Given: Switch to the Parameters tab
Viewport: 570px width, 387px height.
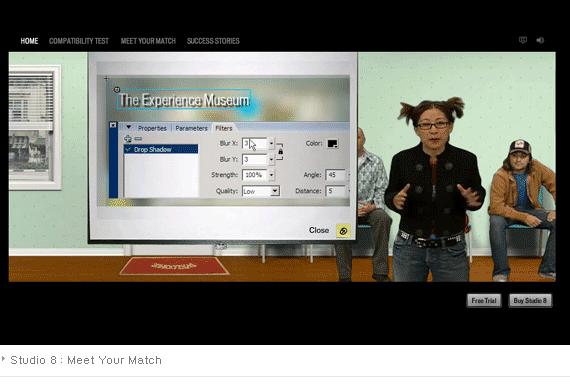Looking at the screenshot, I should 191,128.
